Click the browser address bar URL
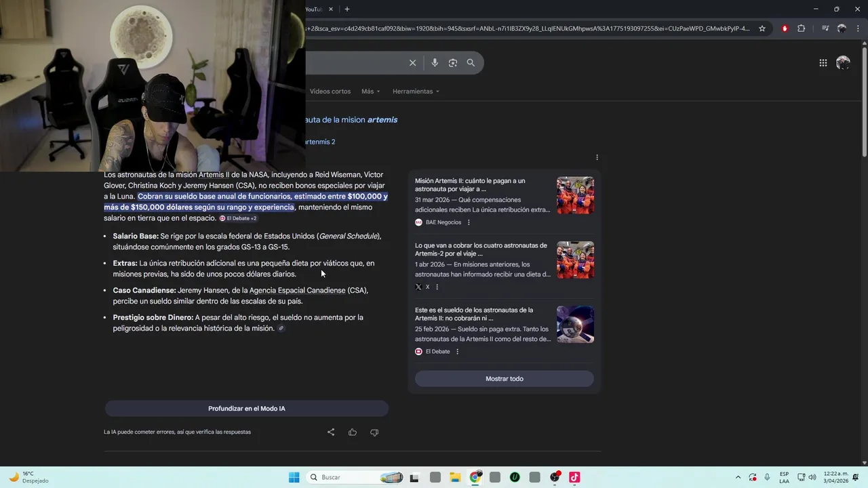The width and height of the screenshot is (868, 488). (x=528, y=28)
